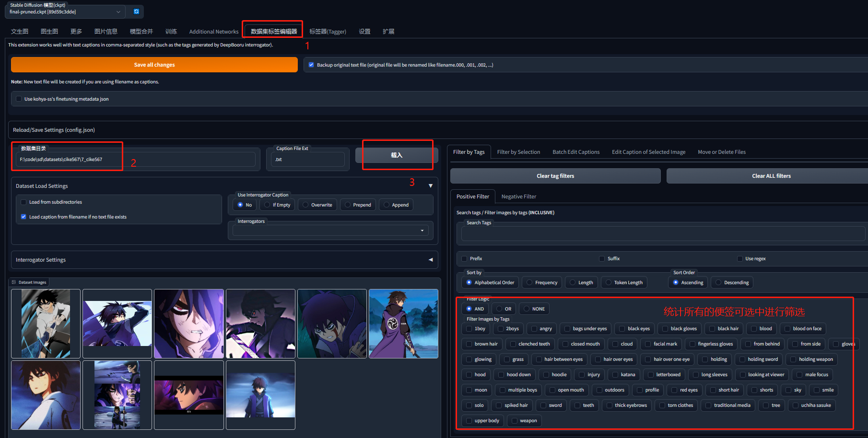Collapse the Dataset Load Settings section
868x438 pixels.
click(x=430, y=186)
